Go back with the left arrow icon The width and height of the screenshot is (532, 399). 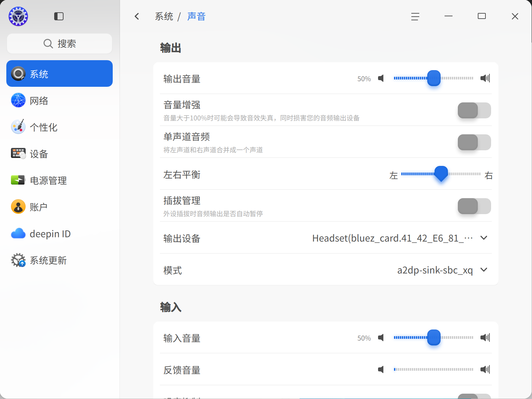[137, 16]
